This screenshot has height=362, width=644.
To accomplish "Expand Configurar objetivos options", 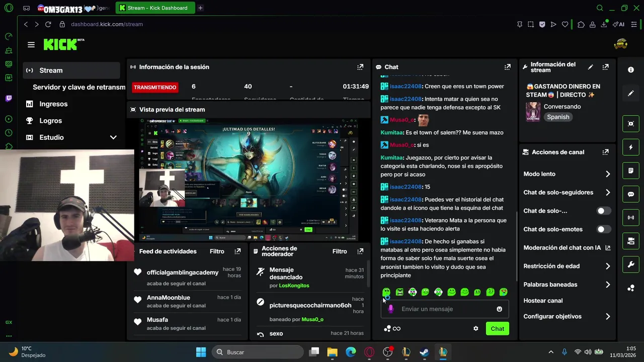I will pos(608,317).
